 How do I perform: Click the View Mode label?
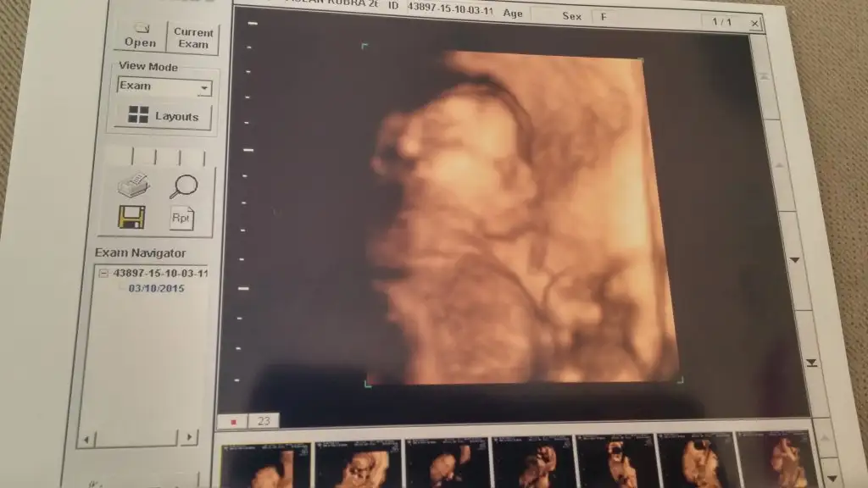(x=147, y=66)
